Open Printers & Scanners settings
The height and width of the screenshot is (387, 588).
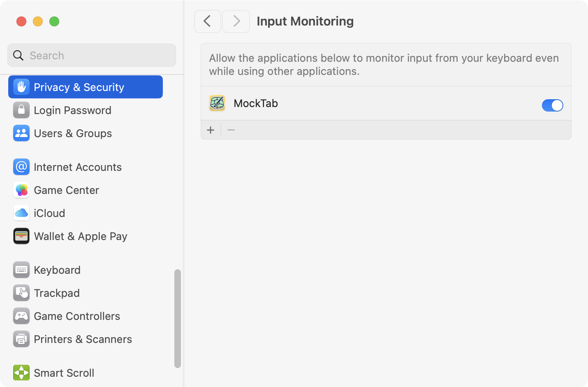(x=86, y=339)
